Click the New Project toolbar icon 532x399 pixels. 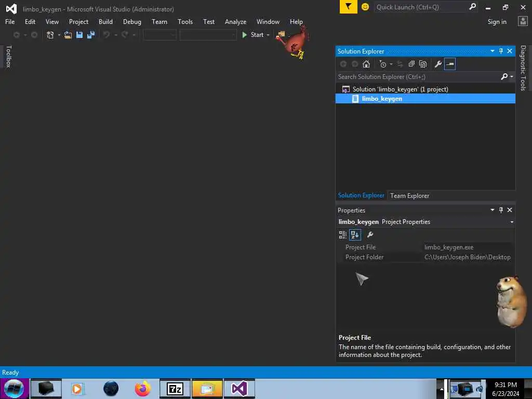coord(50,35)
